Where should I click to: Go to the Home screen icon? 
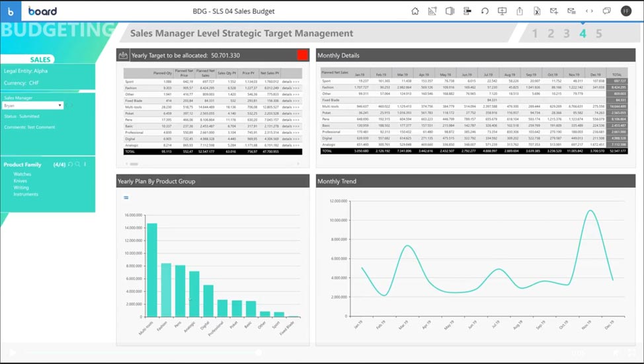pyautogui.click(x=415, y=11)
